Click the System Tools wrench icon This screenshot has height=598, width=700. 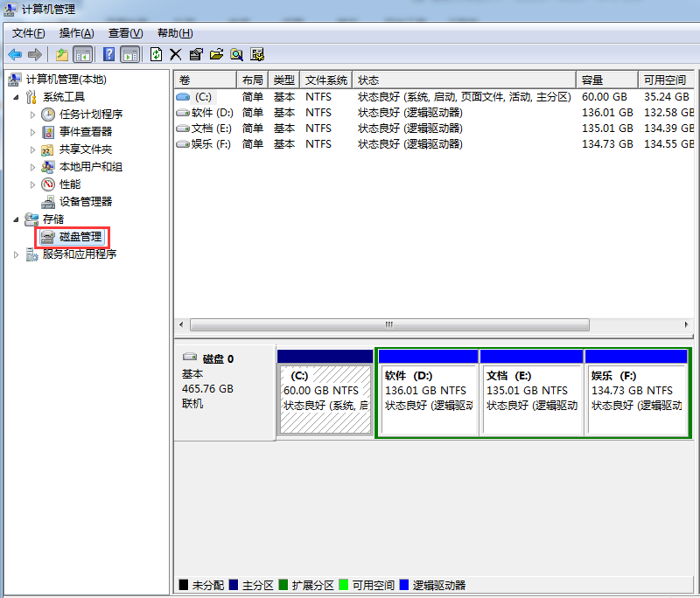coord(31,97)
